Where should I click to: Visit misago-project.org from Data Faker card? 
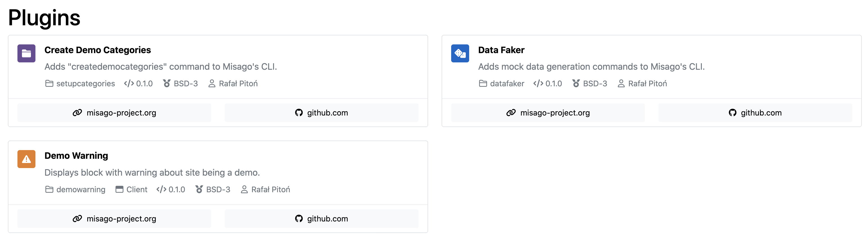(x=548, y=113)
